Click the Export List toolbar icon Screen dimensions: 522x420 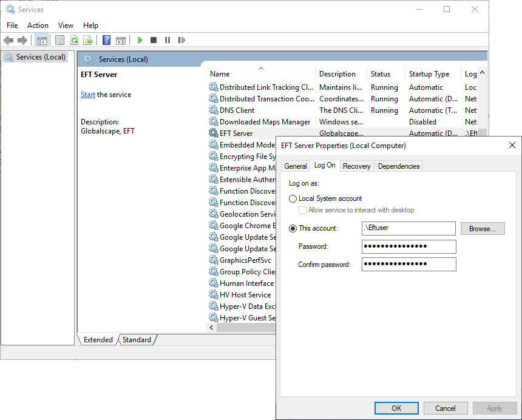pyautogui.click(x=88, y=41)
